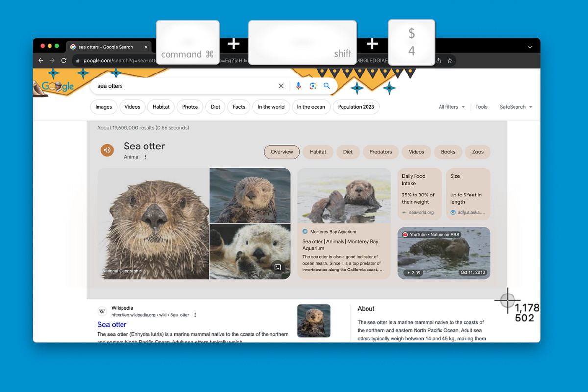This screenshot has width=588, height=392.
Task: Click the About heading
Action: point(366,309)
